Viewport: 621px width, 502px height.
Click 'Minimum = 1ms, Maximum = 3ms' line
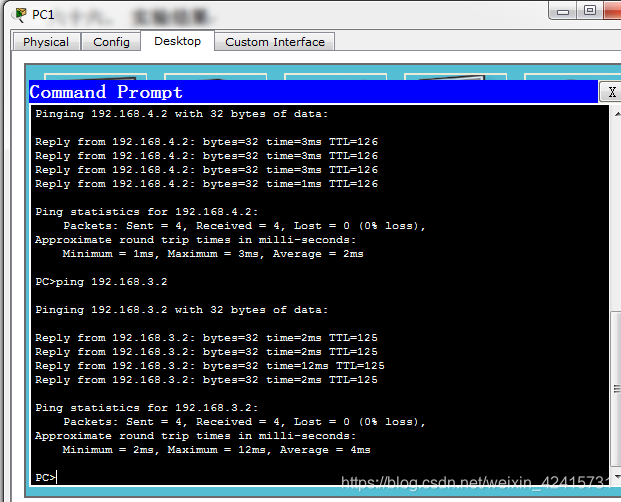(x=213, y=254)
